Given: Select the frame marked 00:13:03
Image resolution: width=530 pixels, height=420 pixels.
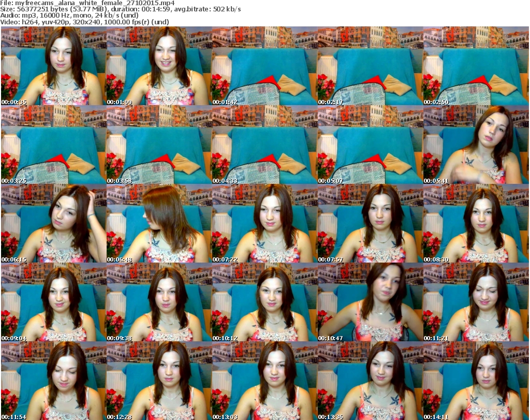Looking at the screenshot, I should (x=264, y=381).
